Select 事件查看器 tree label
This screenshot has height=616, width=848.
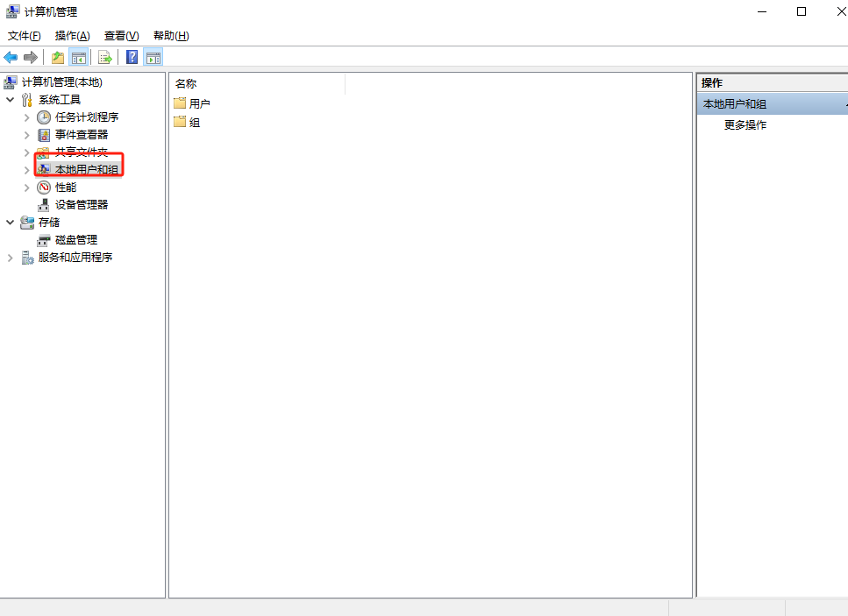tap(82, 135)
